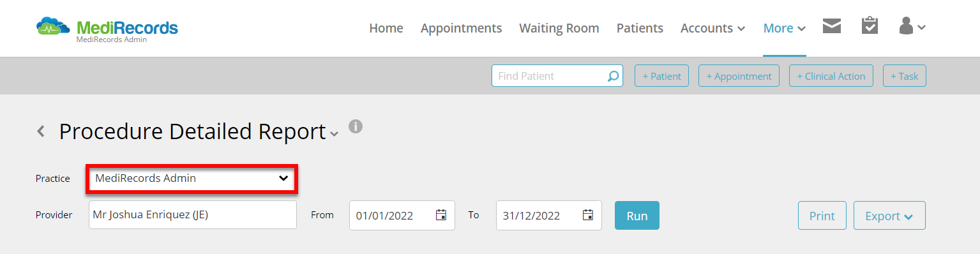Run the report
The width and height of the screenshot is (980, 254).
[637, 216]
